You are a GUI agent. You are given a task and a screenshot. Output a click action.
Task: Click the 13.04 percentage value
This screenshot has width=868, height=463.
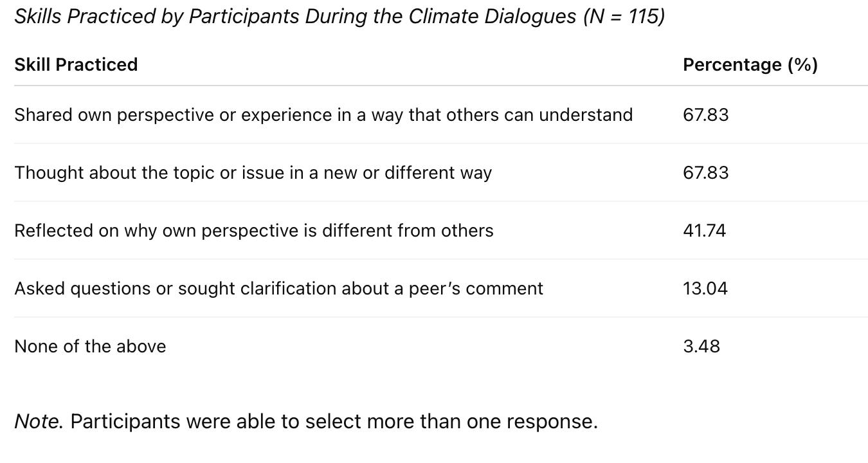click(x=705, y=288)
